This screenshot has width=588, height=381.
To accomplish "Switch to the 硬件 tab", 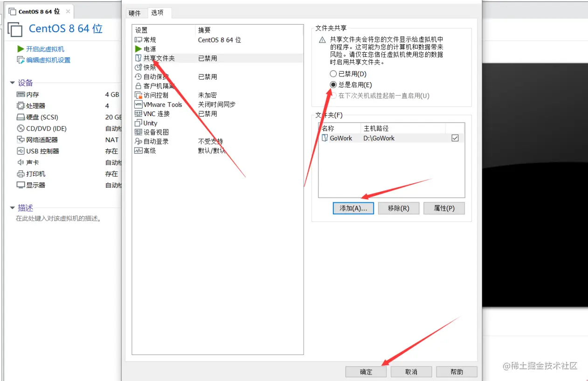I will tap(135, 13).
